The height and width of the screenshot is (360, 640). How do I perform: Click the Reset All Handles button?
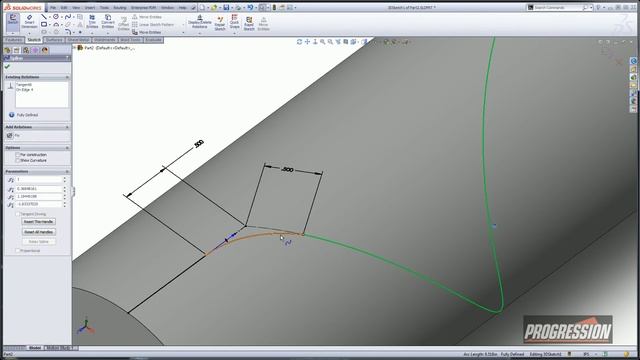coord(38,232)
